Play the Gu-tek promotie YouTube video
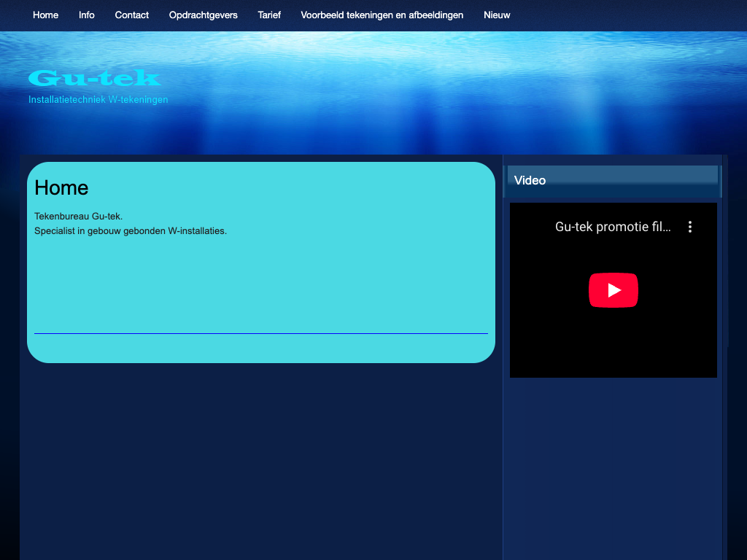The width and height of the screenshot is (747, 560). click(x=614, y=290)
